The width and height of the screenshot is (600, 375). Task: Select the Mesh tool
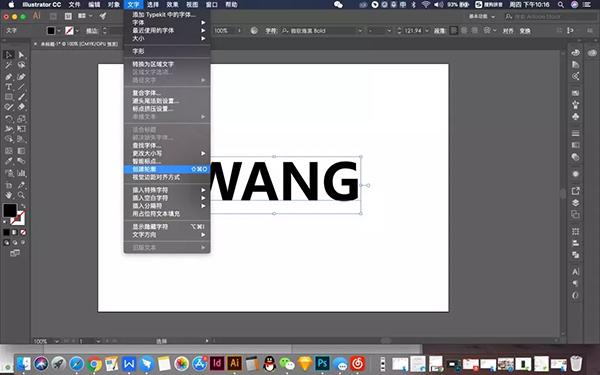[x=9, y=151]
